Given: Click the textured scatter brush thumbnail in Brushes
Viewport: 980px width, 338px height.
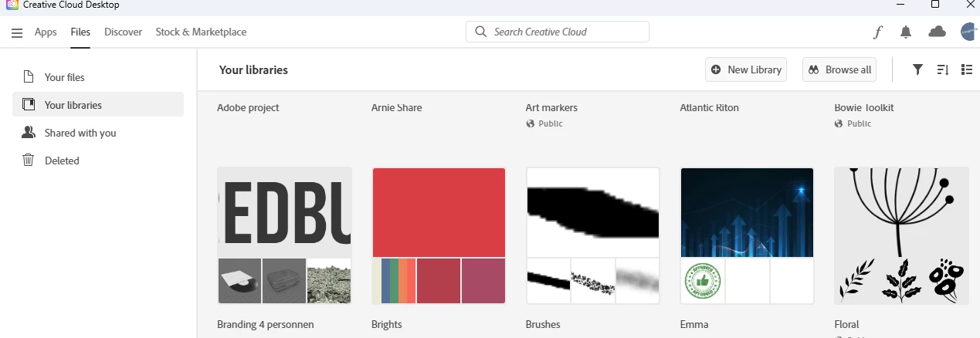Looking at the screenshot, I should pyautogui.click(x=593, y=281).
